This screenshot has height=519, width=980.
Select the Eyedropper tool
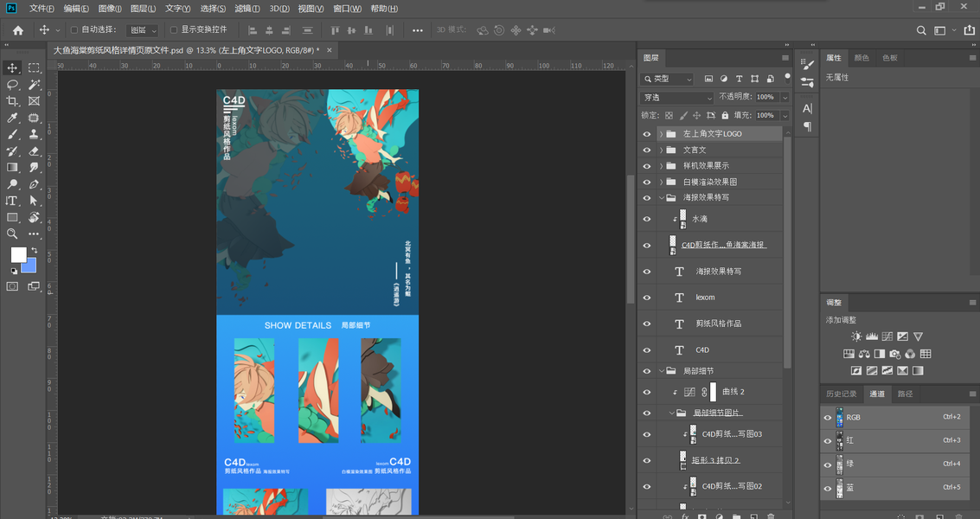point(12,118)
